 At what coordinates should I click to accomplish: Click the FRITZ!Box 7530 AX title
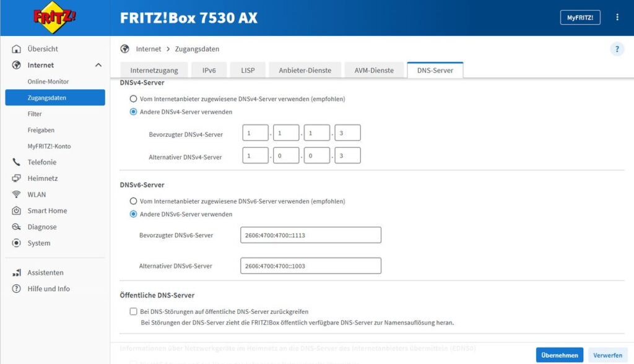coord(188,18)
